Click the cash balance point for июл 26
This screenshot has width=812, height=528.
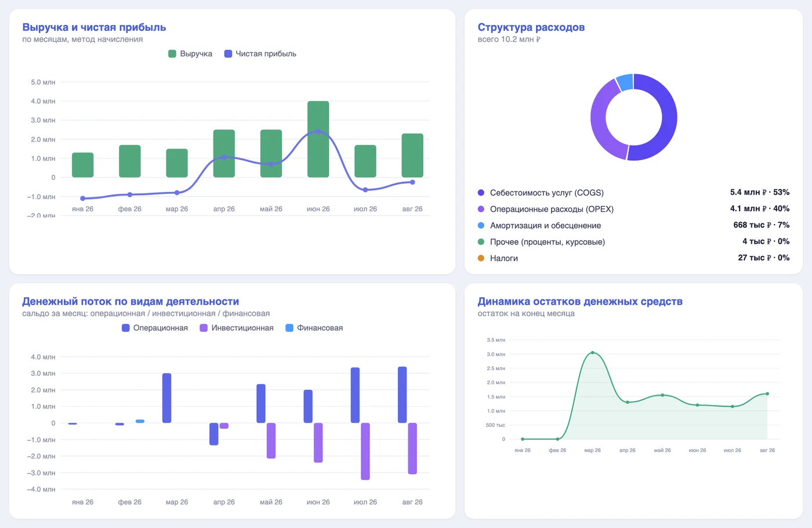click(x=733, y=407)
